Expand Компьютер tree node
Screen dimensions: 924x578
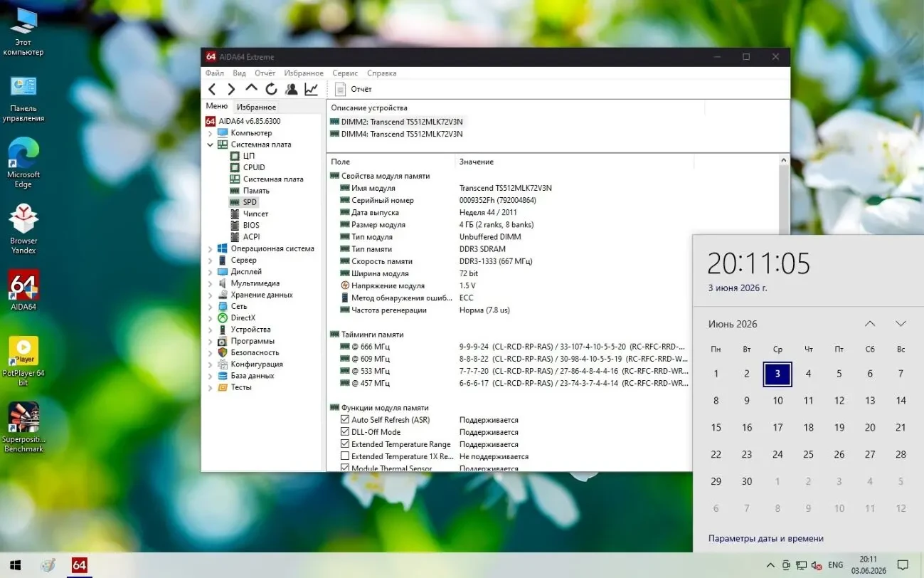210,133
